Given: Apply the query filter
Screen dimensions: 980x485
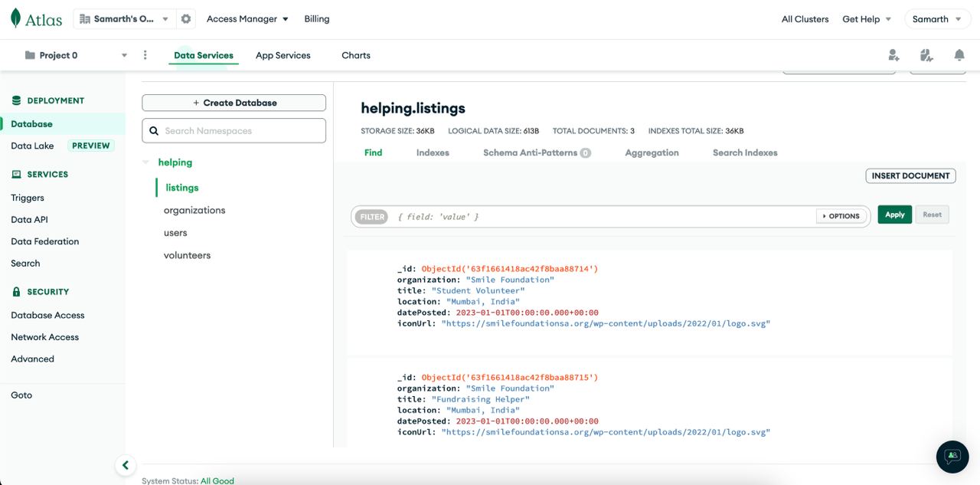Looking at the screenshot, I should coord(894,215).
